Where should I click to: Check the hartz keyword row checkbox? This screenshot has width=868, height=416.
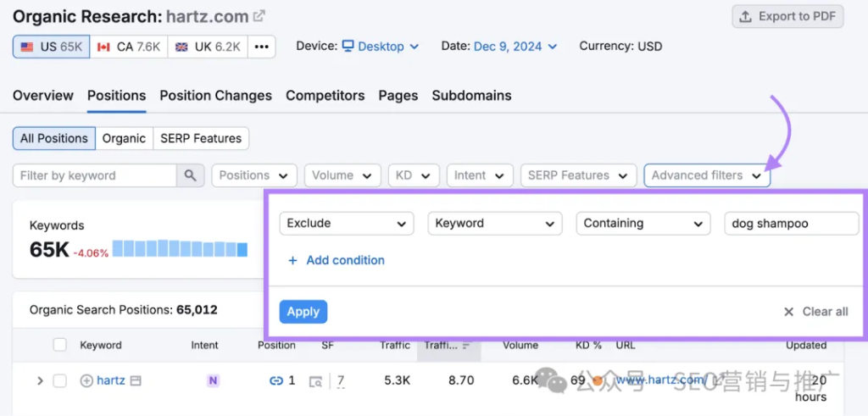click(60, 381)
